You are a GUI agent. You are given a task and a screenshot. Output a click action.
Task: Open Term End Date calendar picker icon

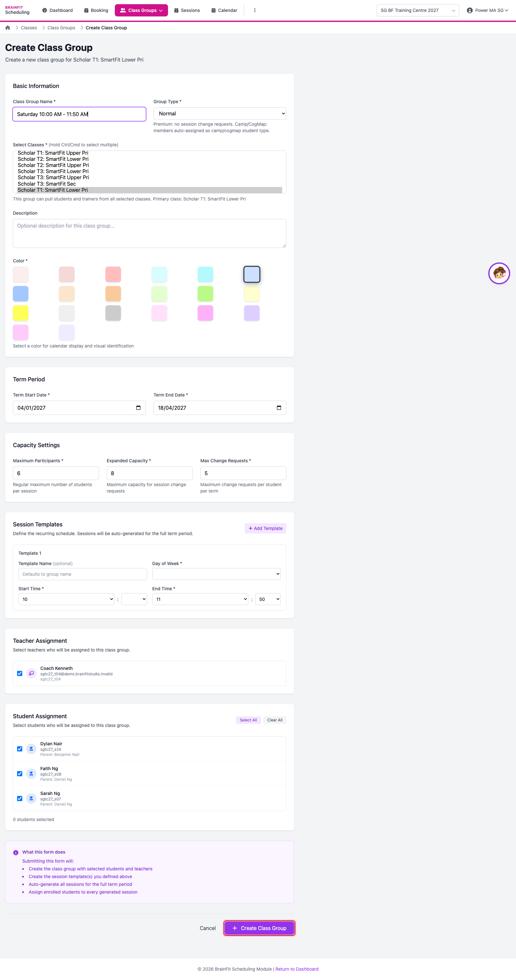[x=279, y=408]
